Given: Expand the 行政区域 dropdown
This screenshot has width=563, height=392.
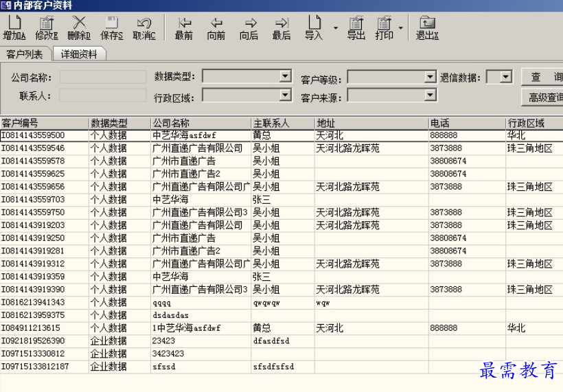Looking at the screenshot, I should 285,95.
